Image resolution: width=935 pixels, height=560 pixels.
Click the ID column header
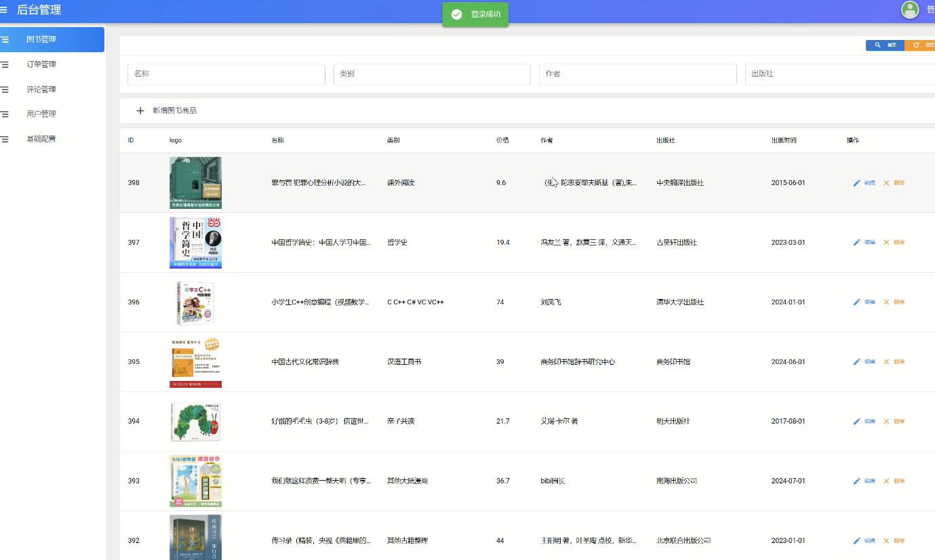[131, 140]
